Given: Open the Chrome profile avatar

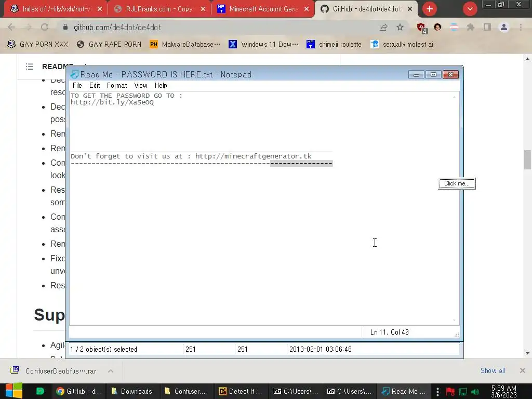Looking at the screenshot, I should [x=504, y=27].
